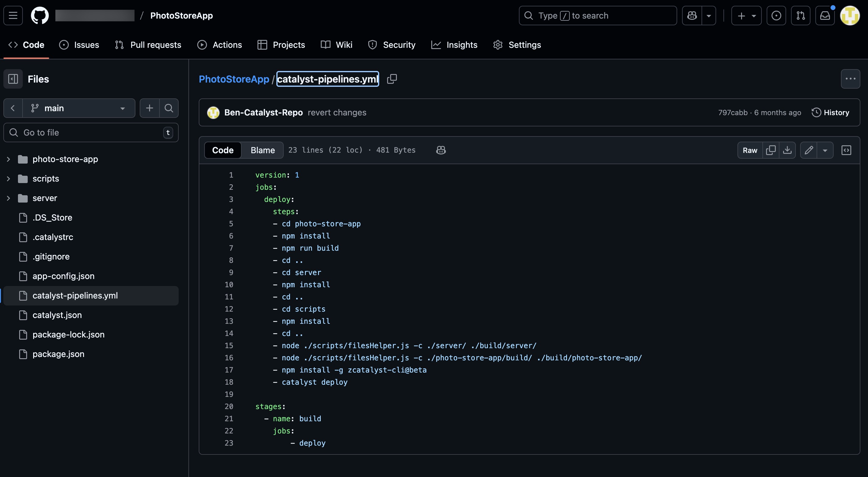Switch to the Code tab

coord(26,45)
